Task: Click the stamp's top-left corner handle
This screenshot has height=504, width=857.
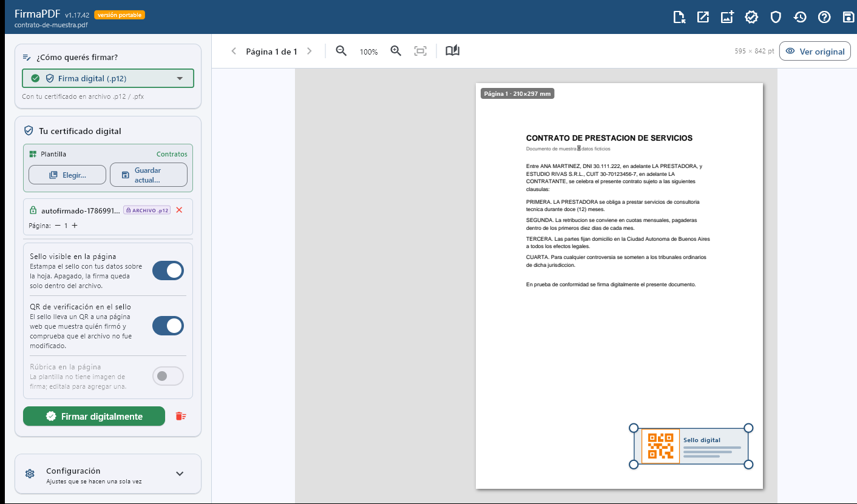Action: 634,428
